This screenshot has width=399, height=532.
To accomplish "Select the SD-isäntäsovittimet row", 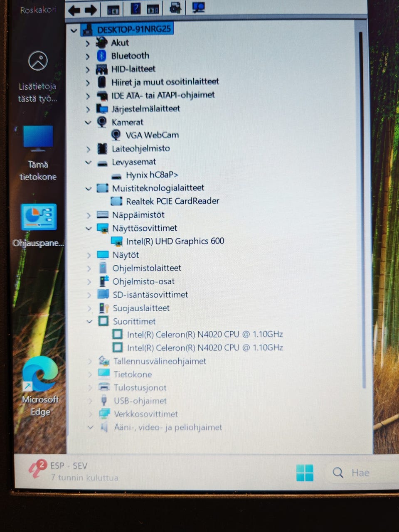I will click(x=150, y=295).
